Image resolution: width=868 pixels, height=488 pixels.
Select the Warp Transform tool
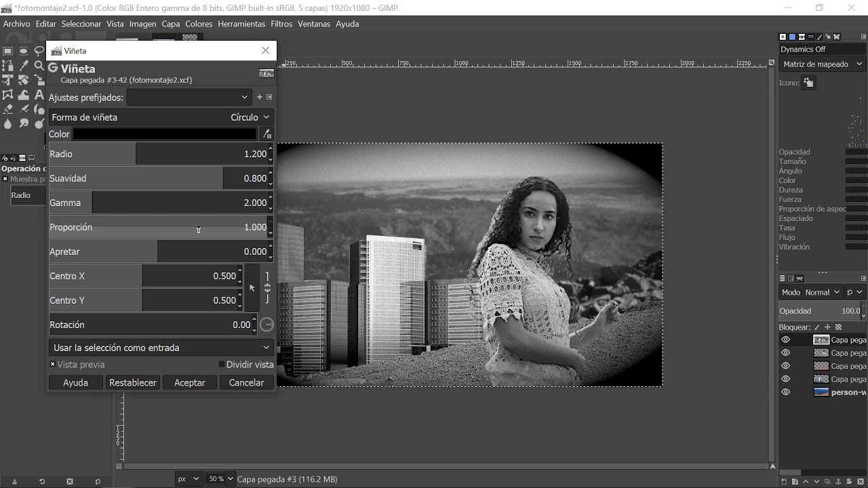[24, 95]
